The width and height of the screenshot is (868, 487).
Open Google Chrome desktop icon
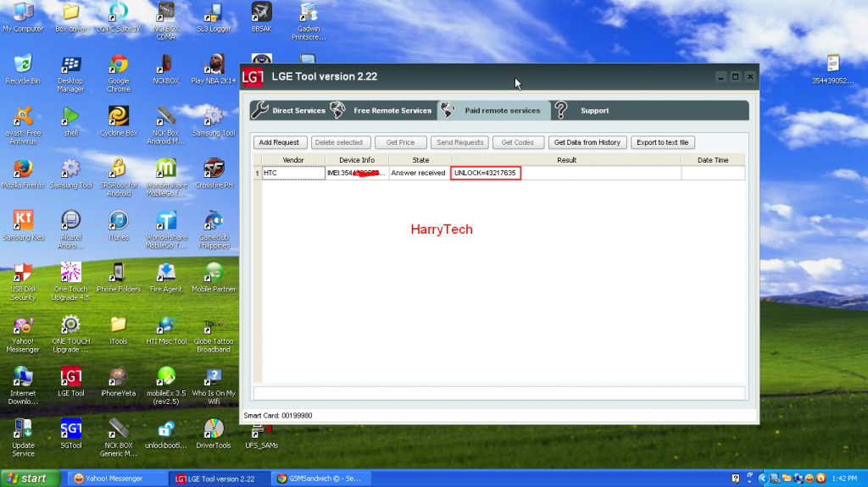click(x=119, y=73)
